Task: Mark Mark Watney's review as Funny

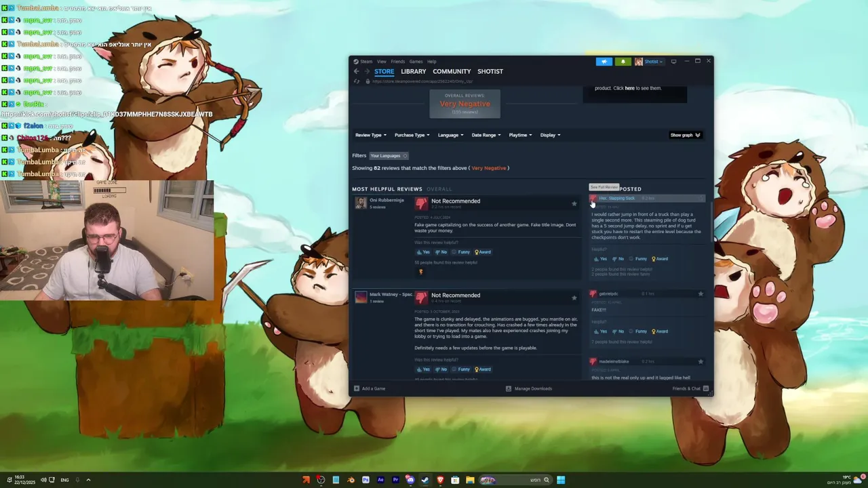Action: tap(461, 369)
